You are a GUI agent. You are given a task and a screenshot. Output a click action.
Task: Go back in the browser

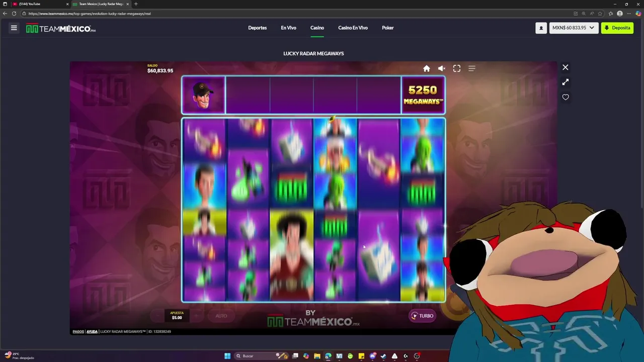point(5,14)
